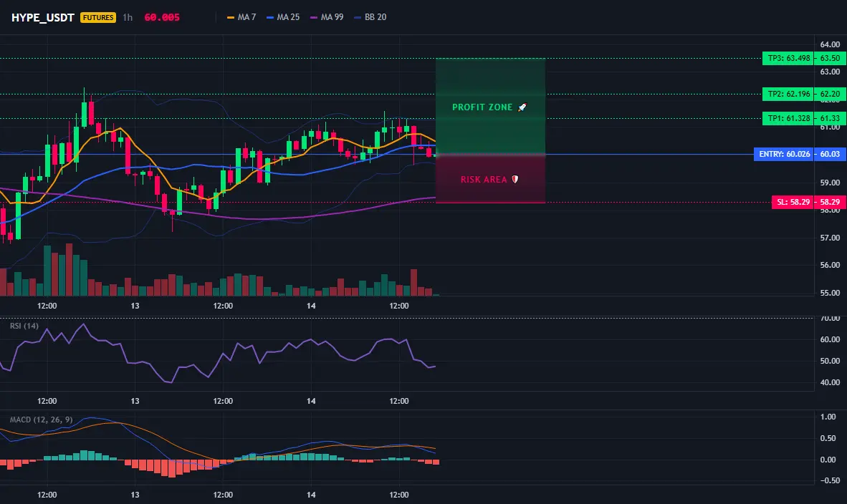Click the ENTRY: 60.026 label
Image resolution: width=847 pixels, height=504 pixels.
(785, 155)
